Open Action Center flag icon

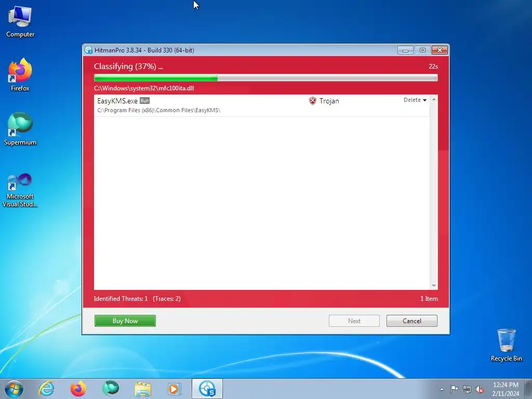point(454,389)
